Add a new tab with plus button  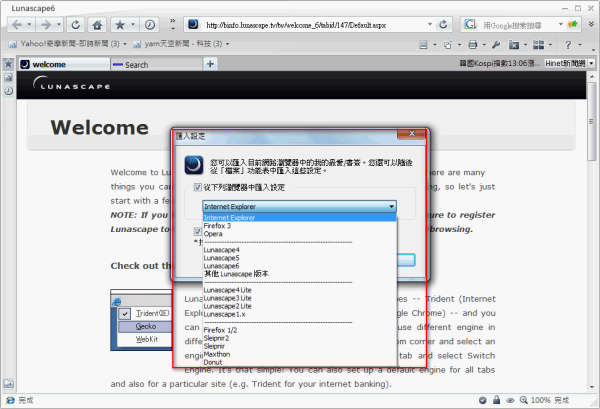[x=210, y=64]
